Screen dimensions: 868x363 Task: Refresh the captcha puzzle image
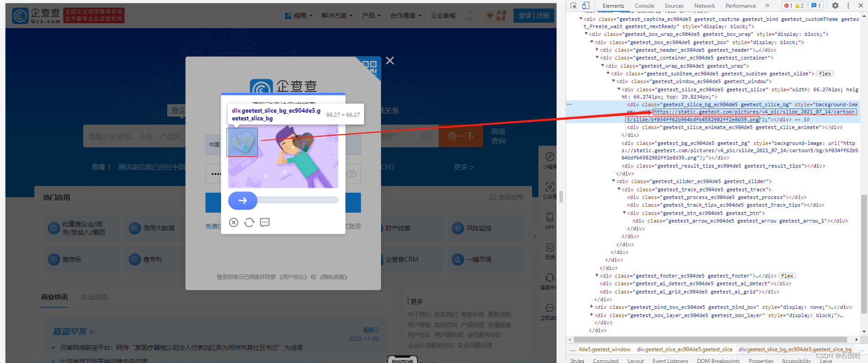(249, 222)
